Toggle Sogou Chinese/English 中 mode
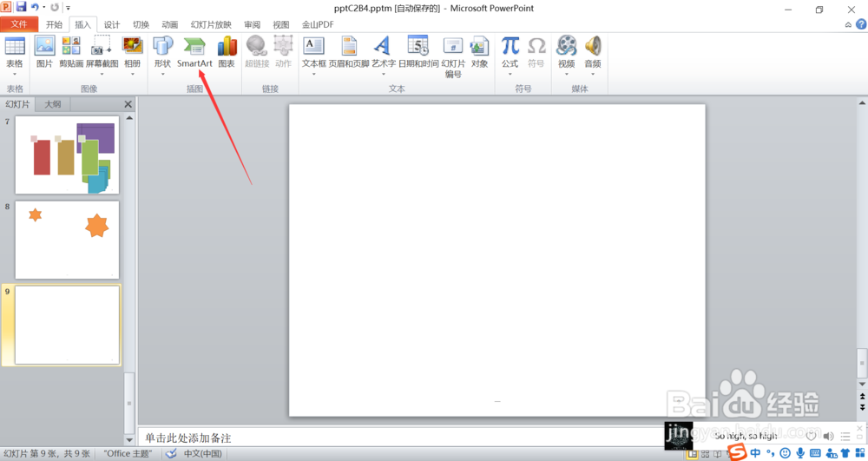The height and width of the screenshot is (461, 868). click(755, 453)
